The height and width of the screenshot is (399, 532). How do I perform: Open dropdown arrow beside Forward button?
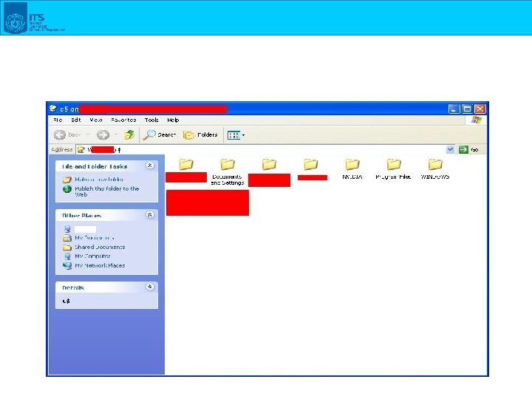click(116, 134)
